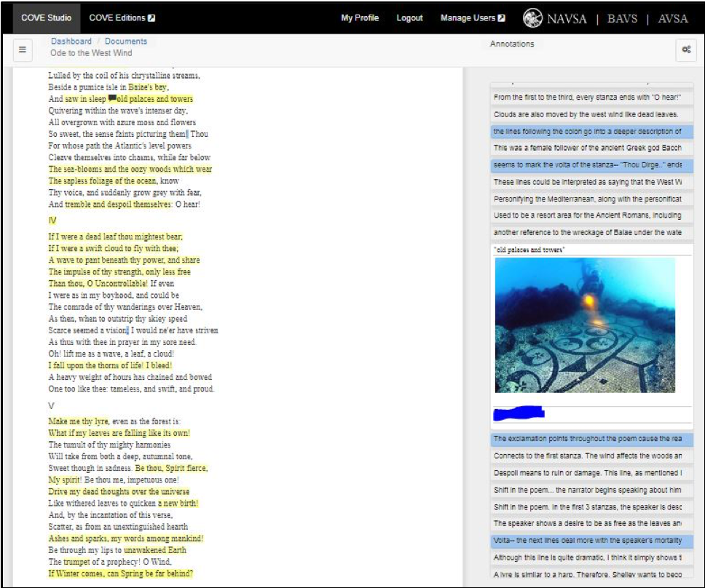Screen dimensions: 705x588
Task: Open COVE Editions external link
Action: [122, 18]
